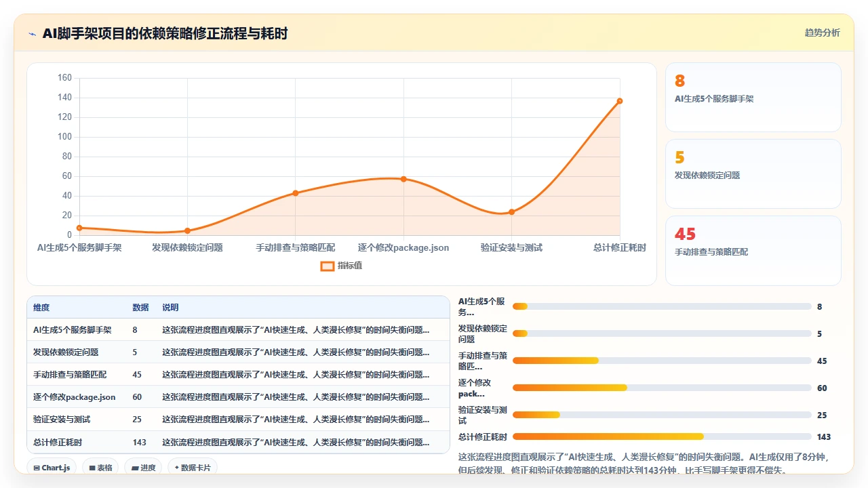Click table row 手动排查与策略匹配

point(238,375)
